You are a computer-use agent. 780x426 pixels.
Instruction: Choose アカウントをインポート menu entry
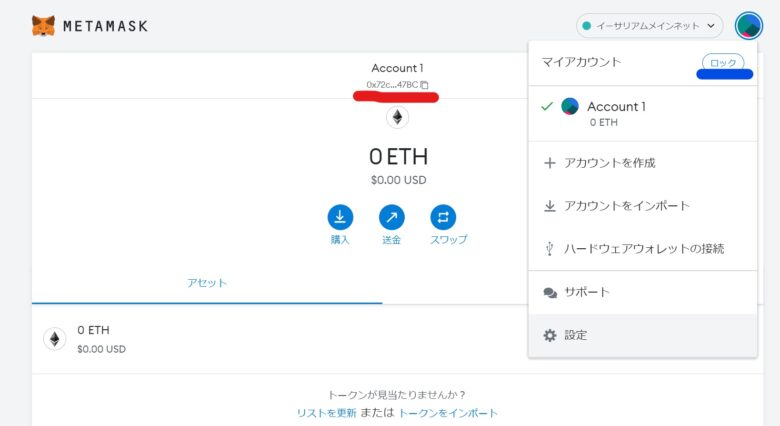(x=643, y=206)
